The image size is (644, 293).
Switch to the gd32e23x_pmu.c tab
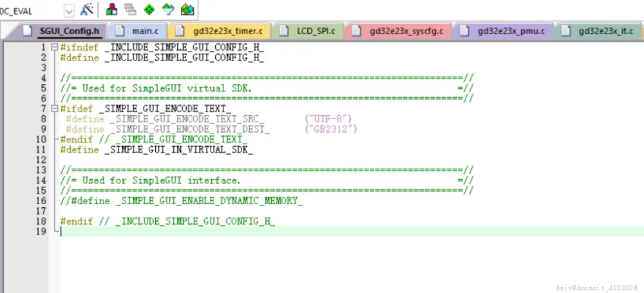click(x=503, y=31)
